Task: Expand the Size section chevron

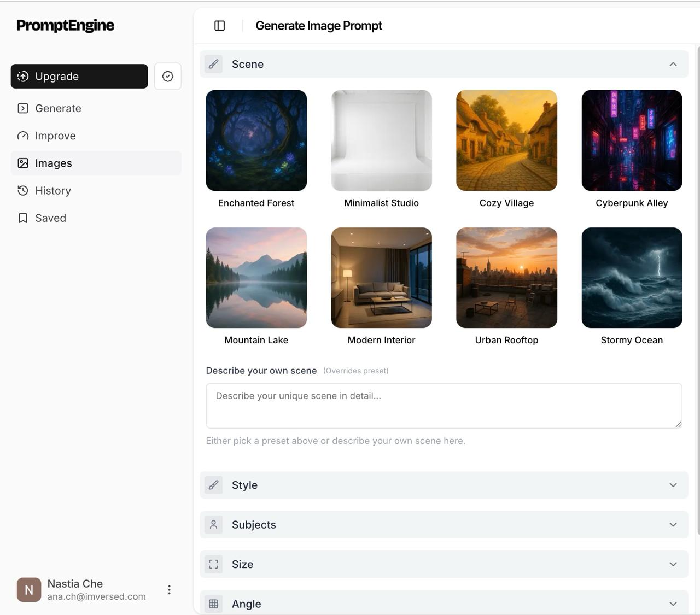Action: (673, 564)
